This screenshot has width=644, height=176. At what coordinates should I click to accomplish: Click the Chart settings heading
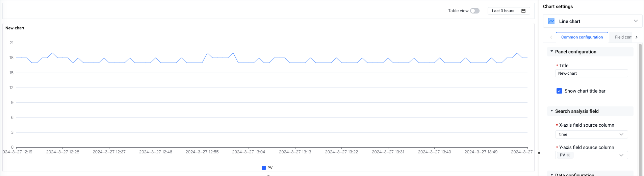pos(558,6)
